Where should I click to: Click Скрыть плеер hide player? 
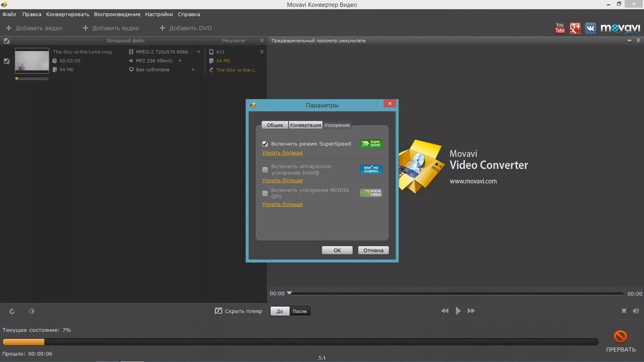(x=239, y=311)
